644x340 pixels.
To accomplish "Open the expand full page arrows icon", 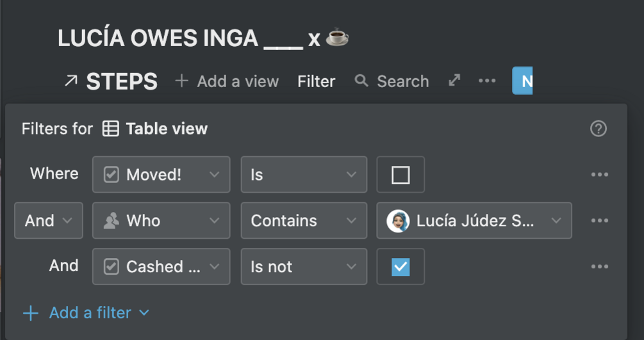I will click(x=454, y=81).
